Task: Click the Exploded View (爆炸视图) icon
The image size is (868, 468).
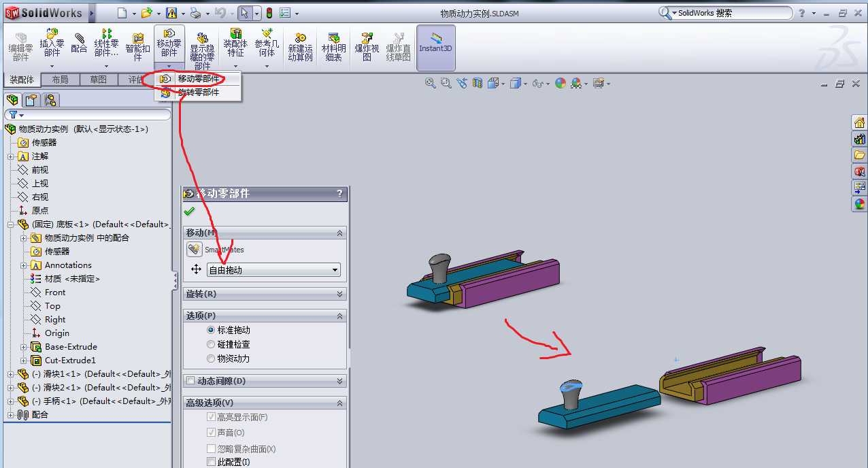Action: [367, 47]
